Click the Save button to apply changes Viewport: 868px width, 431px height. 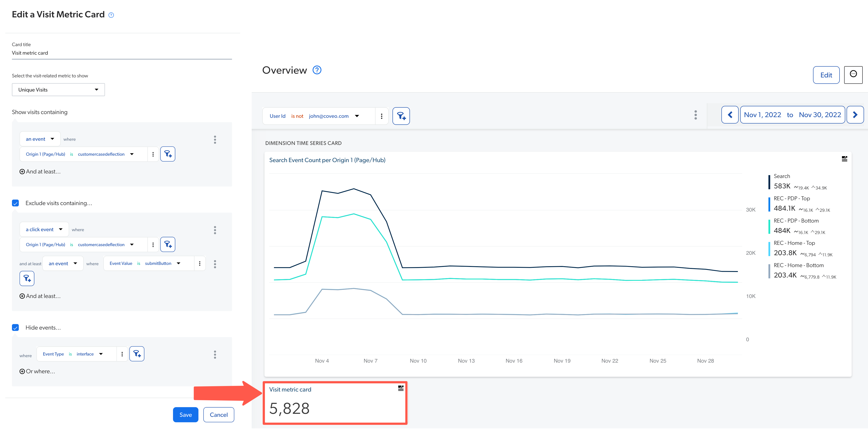[x=185, y=414]
